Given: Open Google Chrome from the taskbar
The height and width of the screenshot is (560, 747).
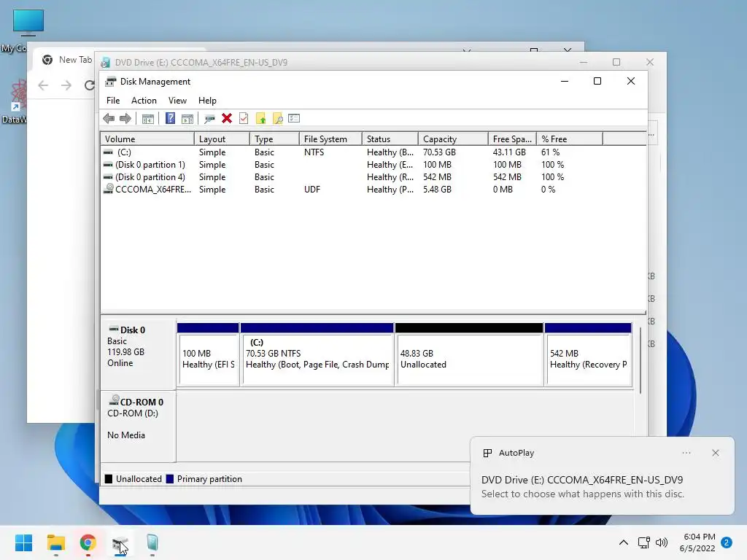Looking at the screenshot, I should 88,542.
